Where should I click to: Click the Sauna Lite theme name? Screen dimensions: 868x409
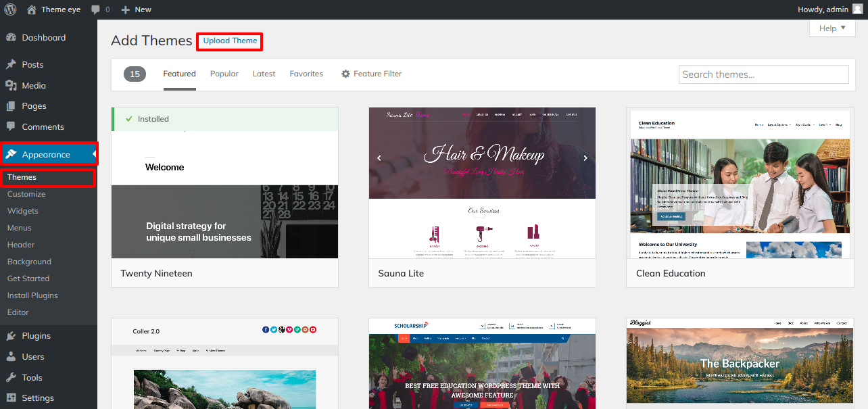[x=401, y=273]
